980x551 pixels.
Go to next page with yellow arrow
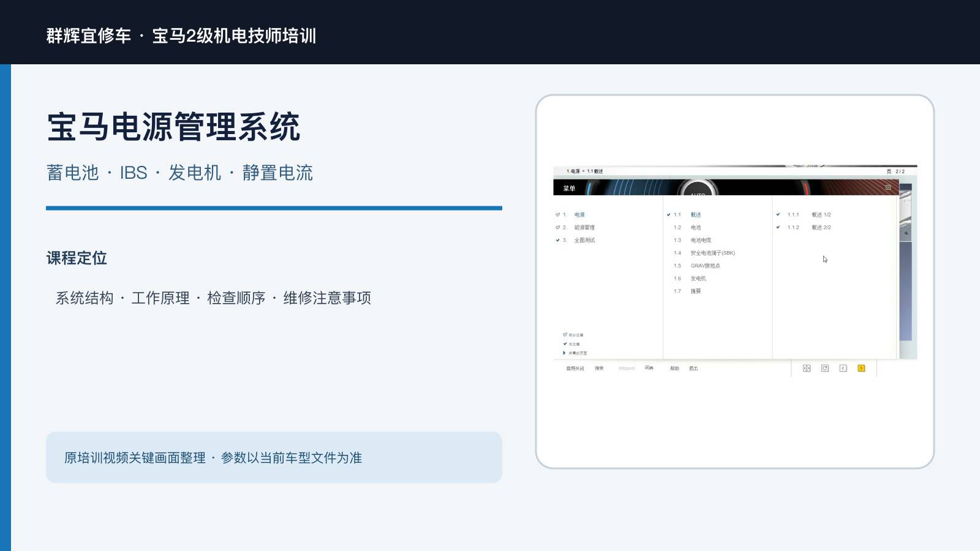point(861,368)
